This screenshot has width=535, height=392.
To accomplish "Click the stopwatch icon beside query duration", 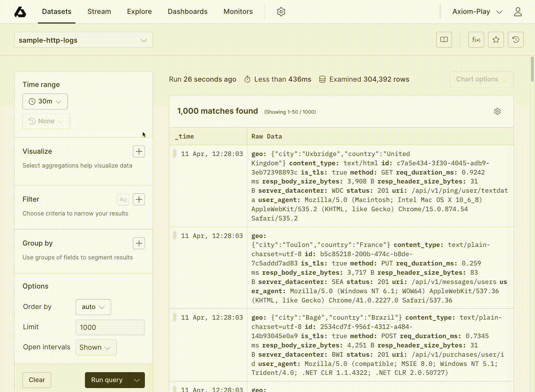I will (x=247, y=79).
